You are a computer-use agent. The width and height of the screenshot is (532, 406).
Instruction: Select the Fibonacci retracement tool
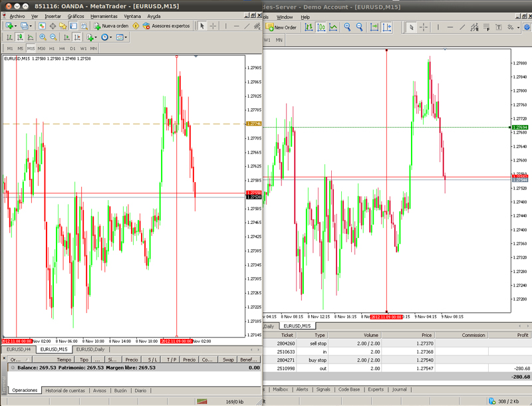pyautogui.click(x=486, y=27)
